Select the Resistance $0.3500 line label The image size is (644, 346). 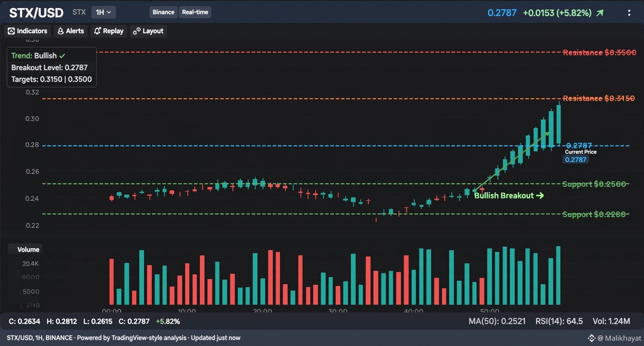click(599, 53)
